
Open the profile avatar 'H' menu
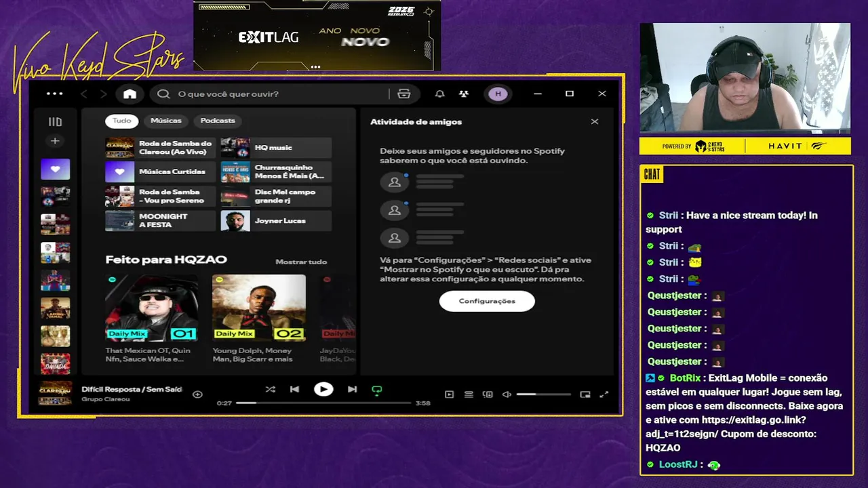(498, 94)
